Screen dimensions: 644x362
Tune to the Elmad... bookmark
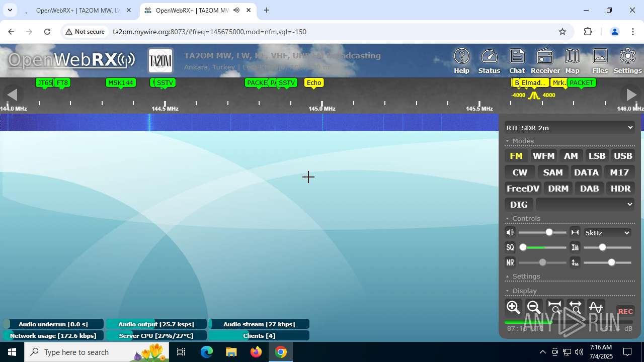[x=533, y=83]
